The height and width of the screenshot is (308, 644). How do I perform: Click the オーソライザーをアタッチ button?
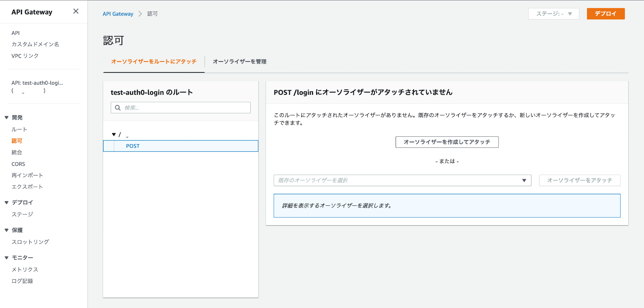click(579, 180)
